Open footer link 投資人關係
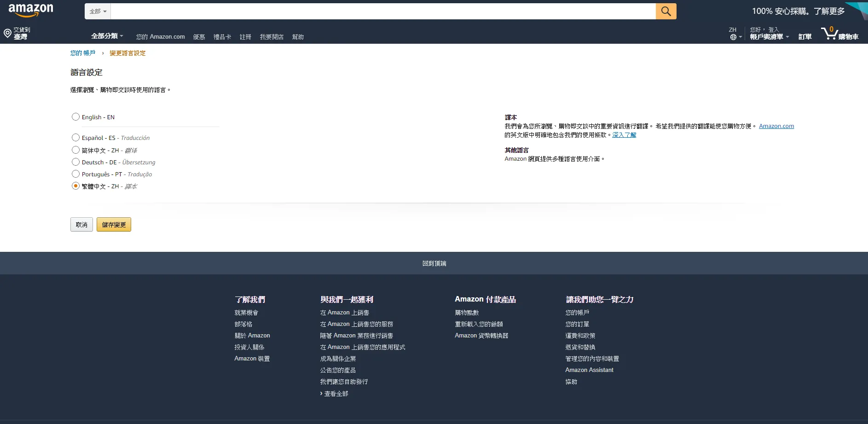The height and width of the screenshot is (424, 868). (x=249, y=347)
